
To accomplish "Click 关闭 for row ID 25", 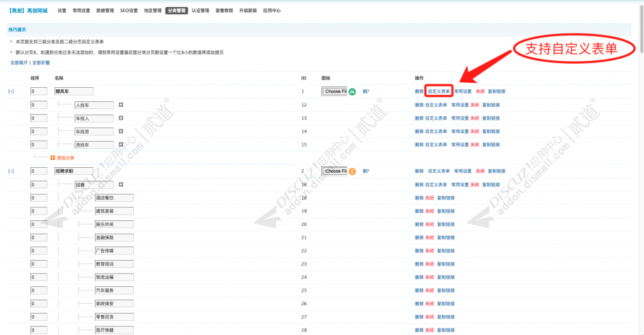I will pyautogui.click(x=430, y=290).
